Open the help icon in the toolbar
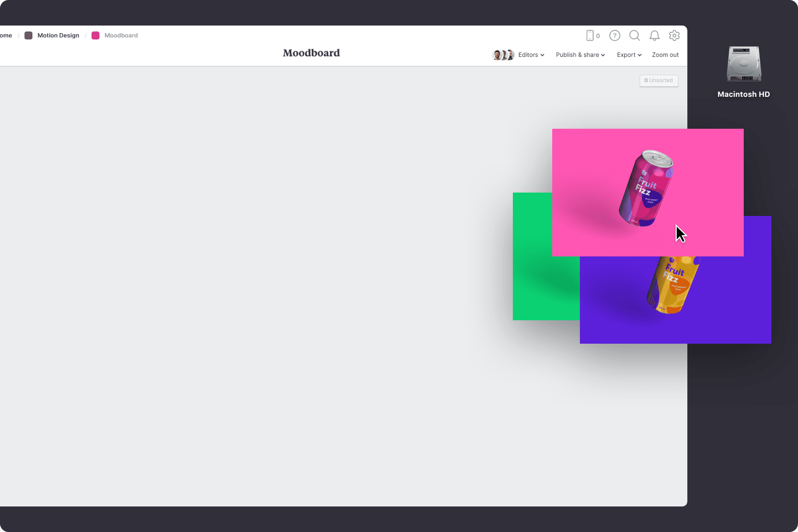The image size is (798, 532). click(x=614, y=35)
